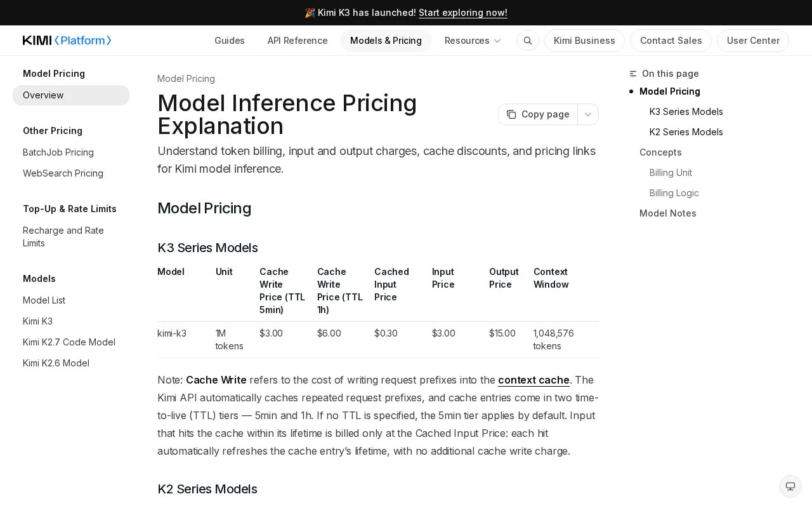Jump to K2 Series Models in outline

tap(686, 132)
